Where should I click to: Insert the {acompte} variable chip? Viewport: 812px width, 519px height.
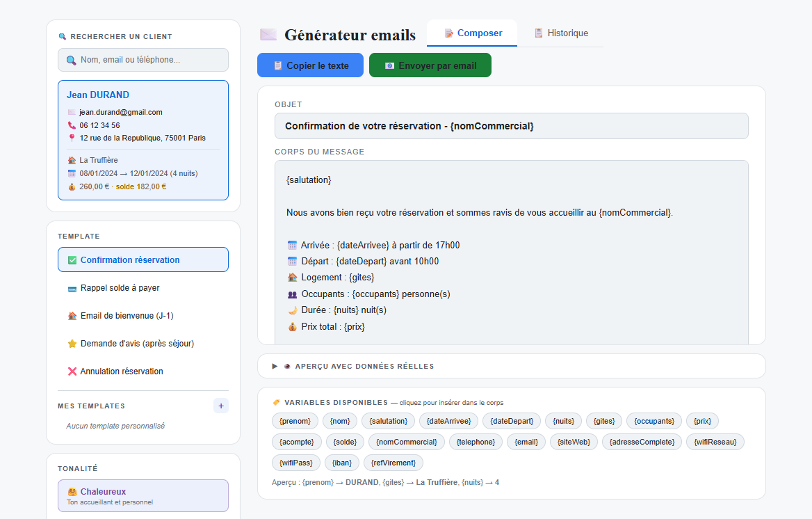click(297, 442)
